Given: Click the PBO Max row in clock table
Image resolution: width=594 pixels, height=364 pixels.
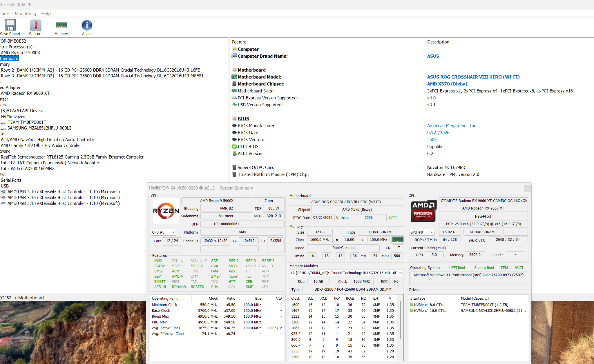Looking at the screenshot, I should pyautogui.click(x=217, y=322).
